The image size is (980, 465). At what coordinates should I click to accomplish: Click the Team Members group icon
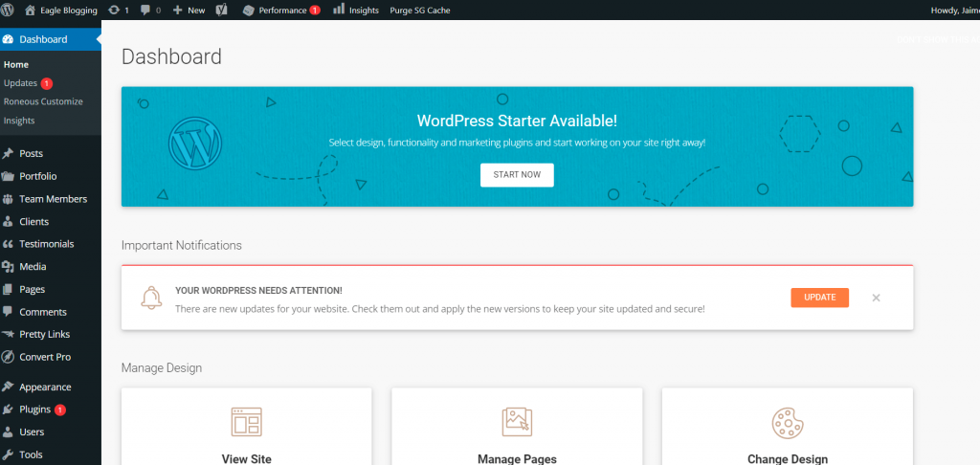[x=8, y=199]
